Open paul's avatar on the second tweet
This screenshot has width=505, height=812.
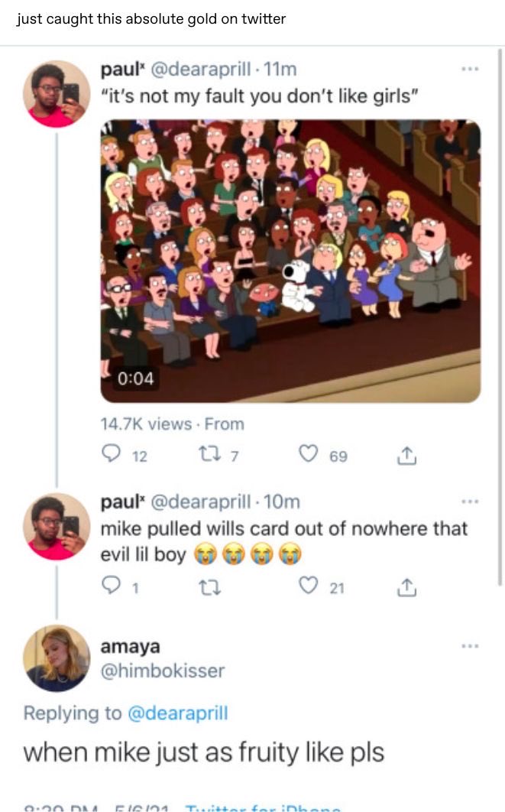coord(57,526)
